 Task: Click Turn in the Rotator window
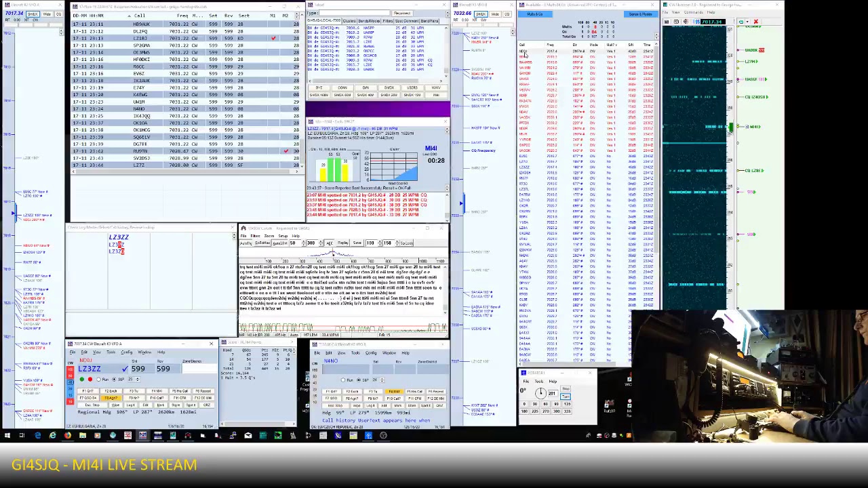tap(566, 396)
